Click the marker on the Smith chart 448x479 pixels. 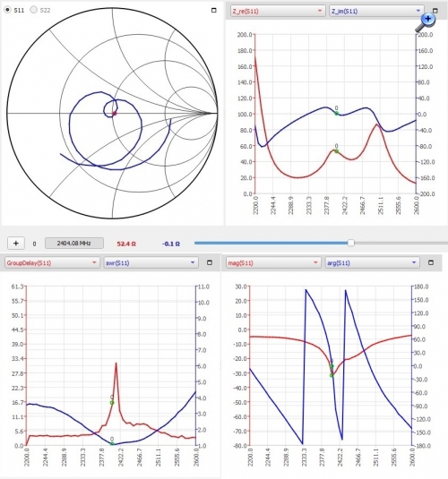pos(115,114)
